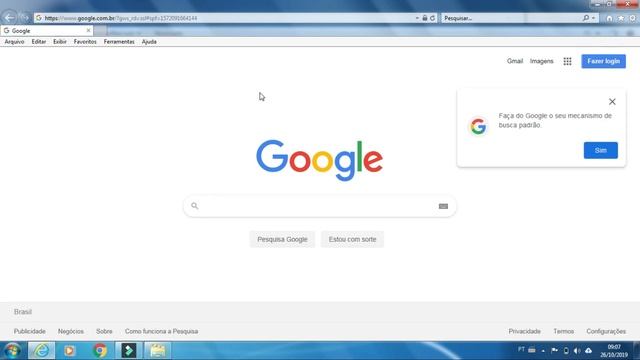Open the on-screen keyboard icon in search box

click(x=443, y=206)
